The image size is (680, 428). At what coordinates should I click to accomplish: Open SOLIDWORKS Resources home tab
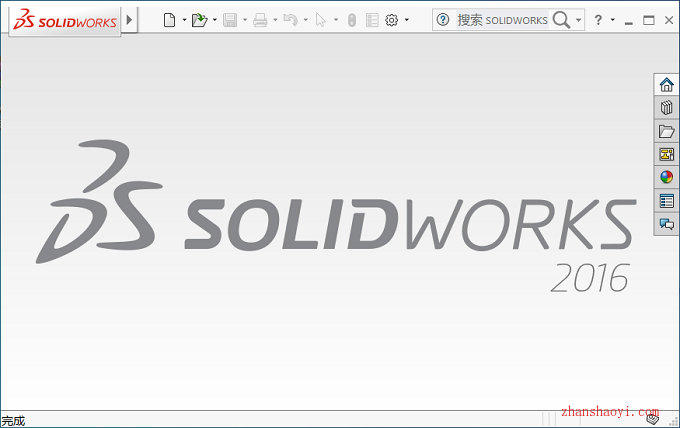click(667, 85)
